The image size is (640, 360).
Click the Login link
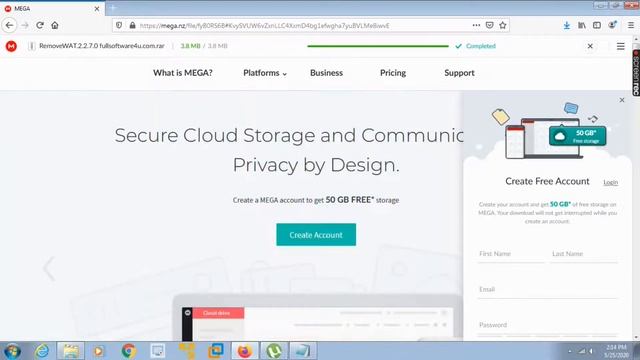pos(611,182)
